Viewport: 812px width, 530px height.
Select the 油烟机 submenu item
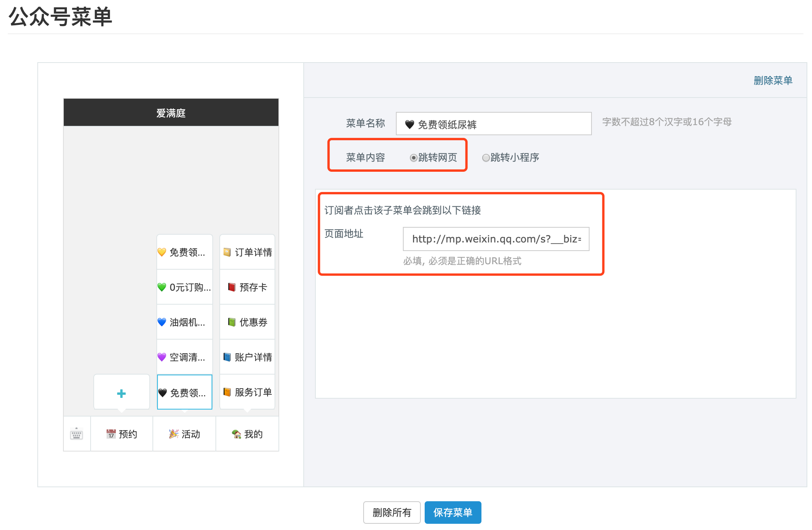[185, 322]
